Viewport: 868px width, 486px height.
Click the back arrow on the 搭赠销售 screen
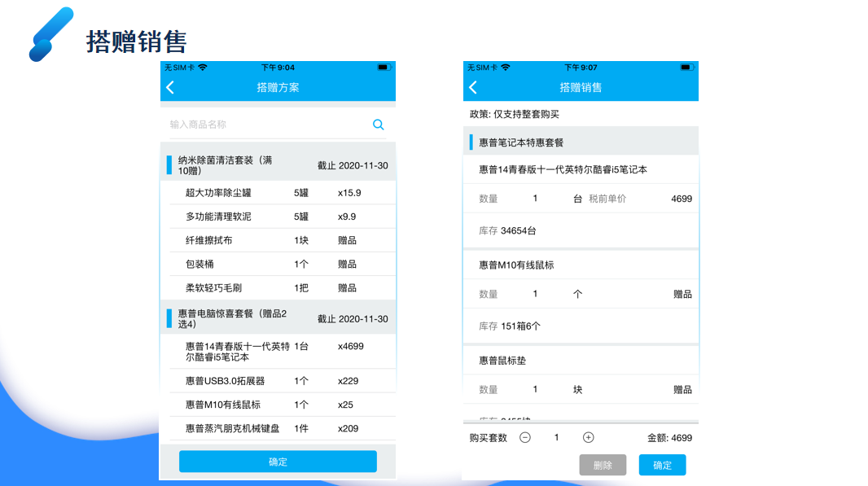click(x=473, y=87)
